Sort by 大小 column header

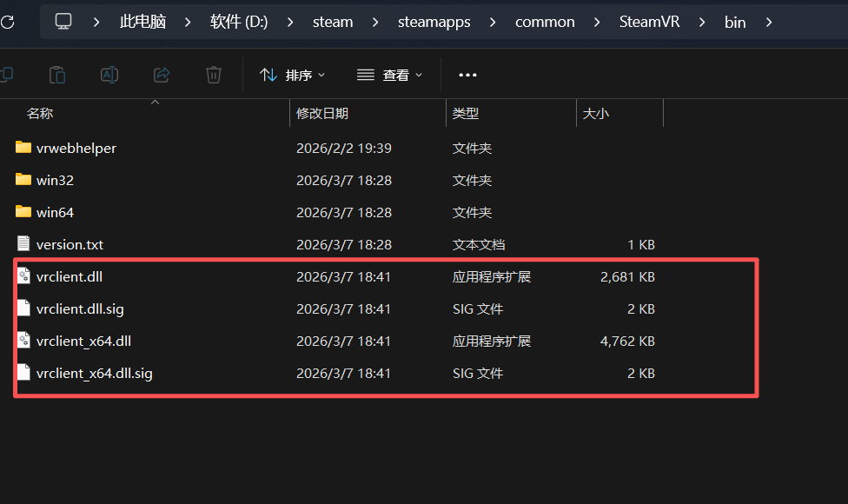595,114
